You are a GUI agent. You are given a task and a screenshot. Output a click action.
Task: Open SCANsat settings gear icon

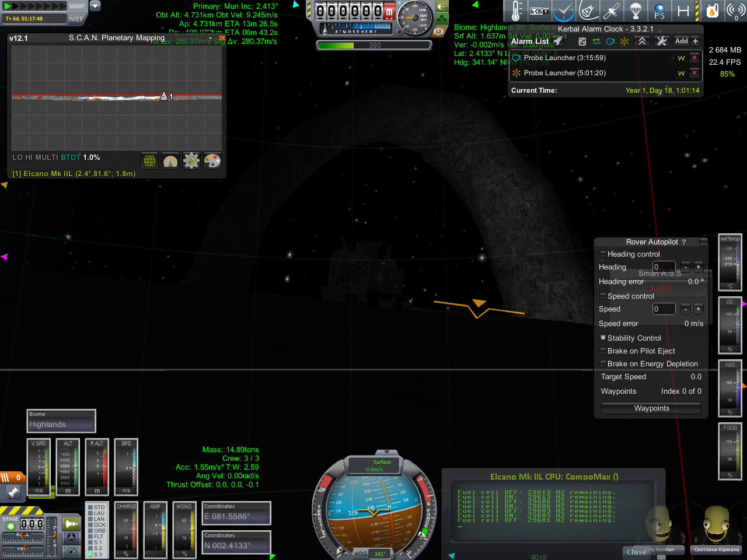tap(191, 160)
